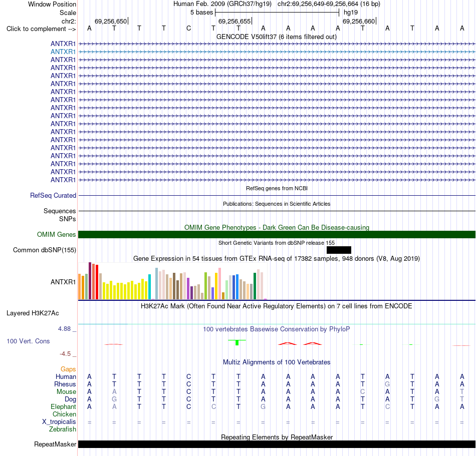Screen dimensions: 476x456
Task: Click the SNPs track label
Action: click(x=68, y=219)
